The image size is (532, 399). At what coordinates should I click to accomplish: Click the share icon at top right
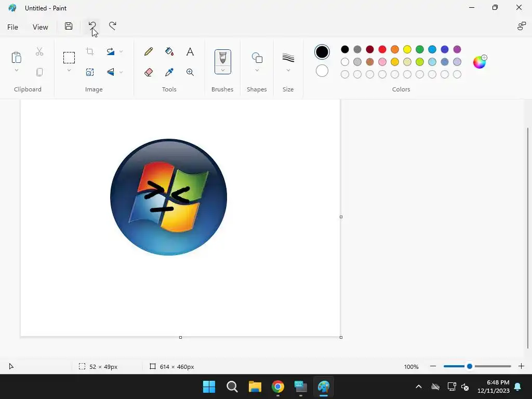tap(521, 26)
